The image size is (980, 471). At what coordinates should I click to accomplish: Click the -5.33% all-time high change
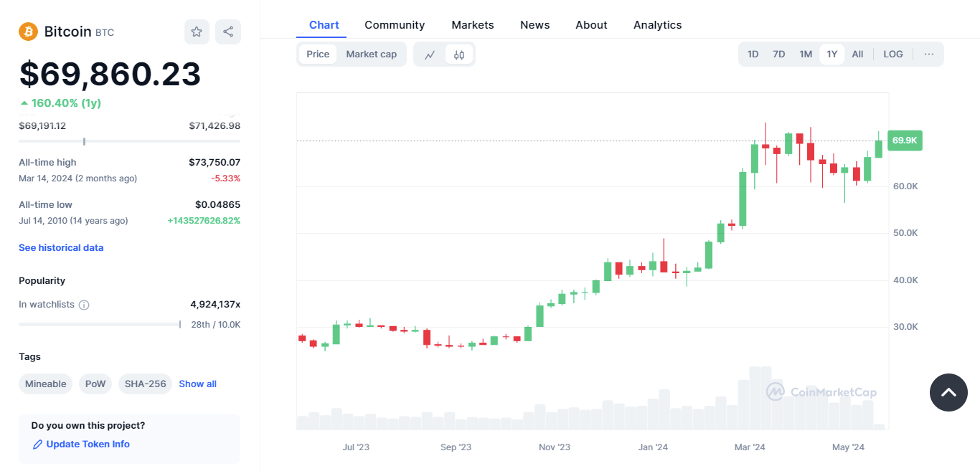point(225,179)
